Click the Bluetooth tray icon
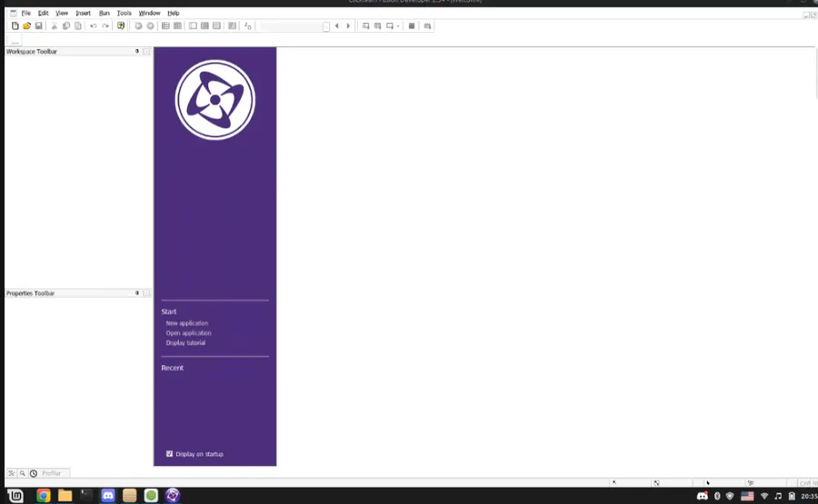818x504 pixels. click(x=717, y=496)
